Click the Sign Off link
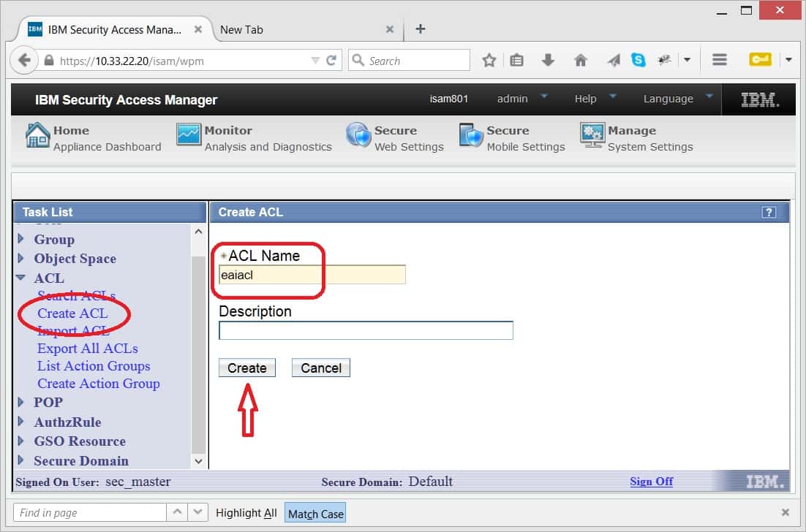 (651, 482)
